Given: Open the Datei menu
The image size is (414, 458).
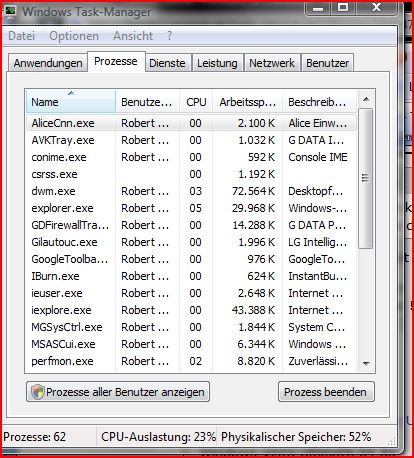Looking at the screenshot, I should [22, 36].
